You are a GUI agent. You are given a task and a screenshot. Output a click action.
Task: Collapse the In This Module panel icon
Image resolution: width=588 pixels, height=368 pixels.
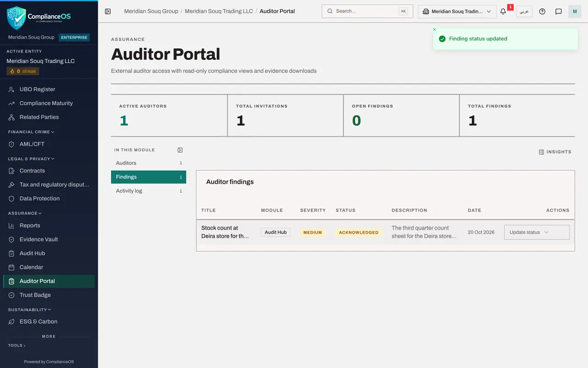180,150
